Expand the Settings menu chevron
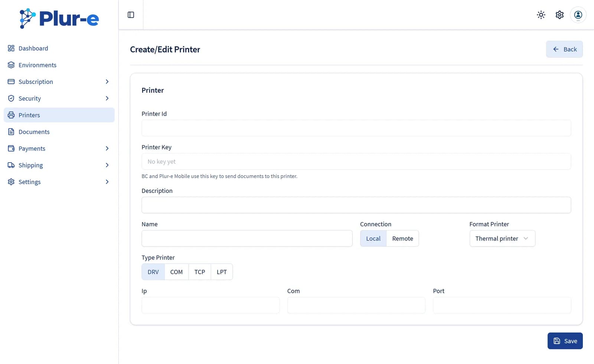Image resolution: width=594 pixels, height=364 pixels. click(107, 182)
